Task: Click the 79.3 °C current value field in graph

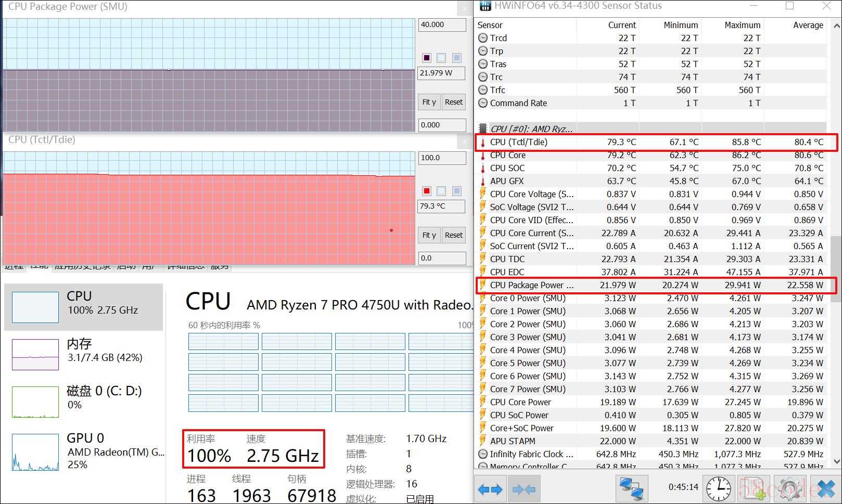Action: [x=442, y=206]
